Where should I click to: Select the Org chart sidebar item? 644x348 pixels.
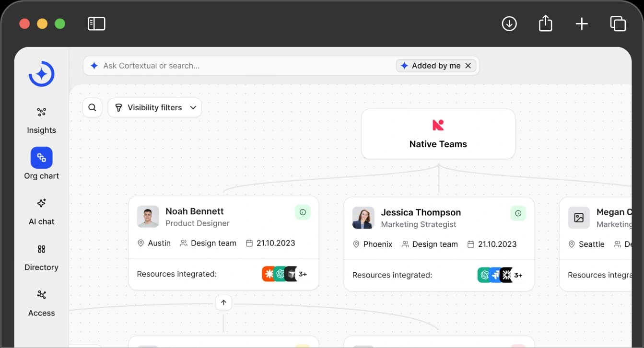pyautogui.click(x=41, y=164)
